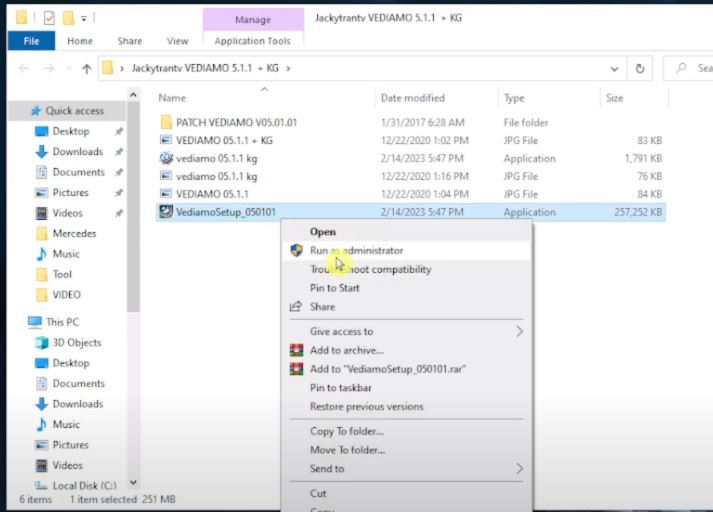Click the search box
The width and height of the screenshot is (713, 512).
(x=688, y=68)
